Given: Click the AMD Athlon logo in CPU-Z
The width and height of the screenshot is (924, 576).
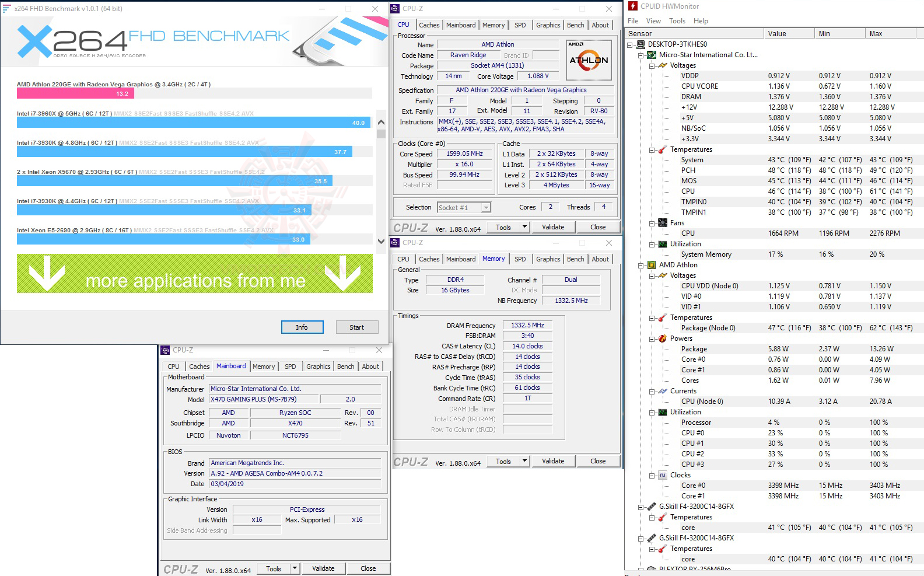Looking at the screenshot, I should pyautogui.click(x=589, y=60).
